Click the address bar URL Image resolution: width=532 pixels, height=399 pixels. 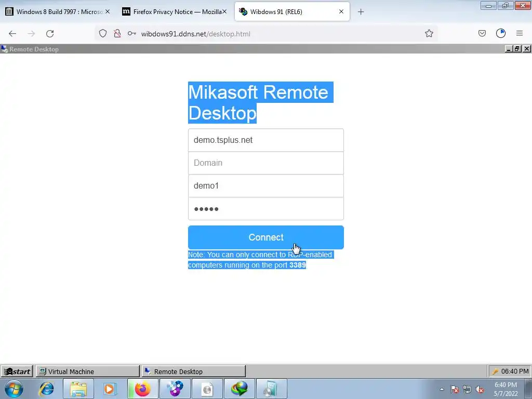pos(196,34)
